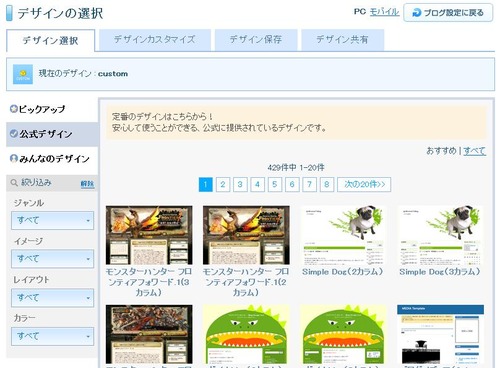
Task: Go to page 4 of designs
Action: (257, 184)
